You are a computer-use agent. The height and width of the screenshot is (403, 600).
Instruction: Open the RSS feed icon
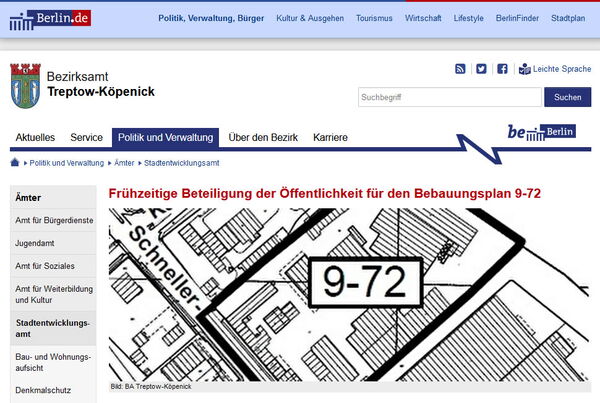point(460,69)
